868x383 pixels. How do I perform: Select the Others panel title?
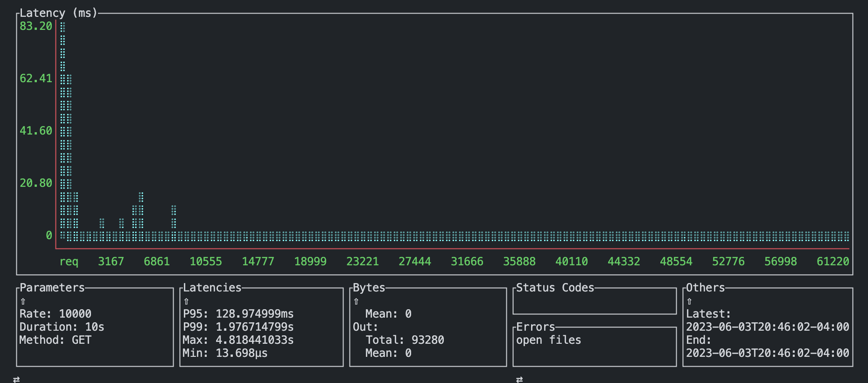coord(706,288)
